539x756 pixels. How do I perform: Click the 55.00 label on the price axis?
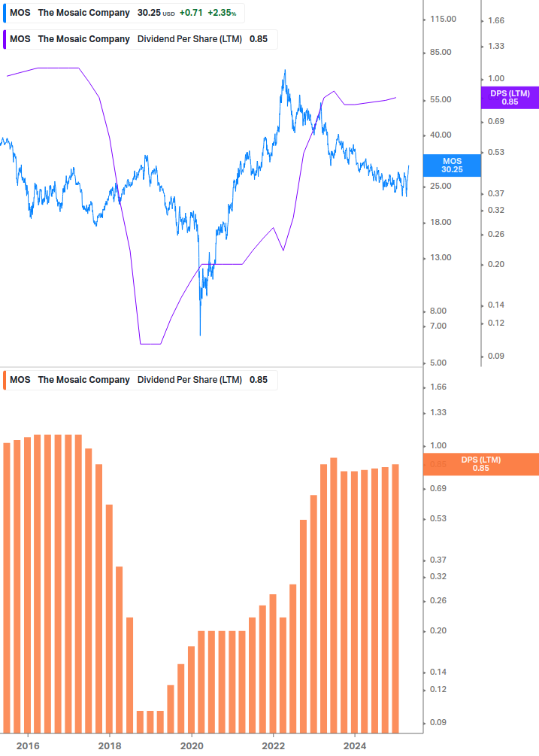(441, 100)
